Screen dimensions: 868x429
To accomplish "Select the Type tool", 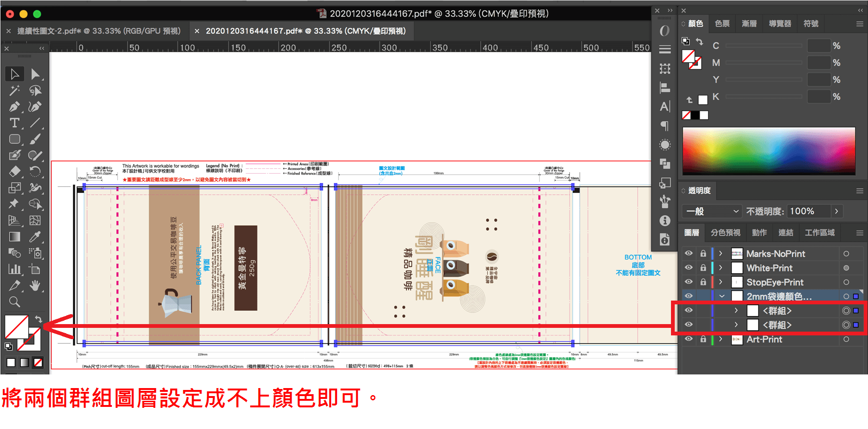I will coord(14,123).
